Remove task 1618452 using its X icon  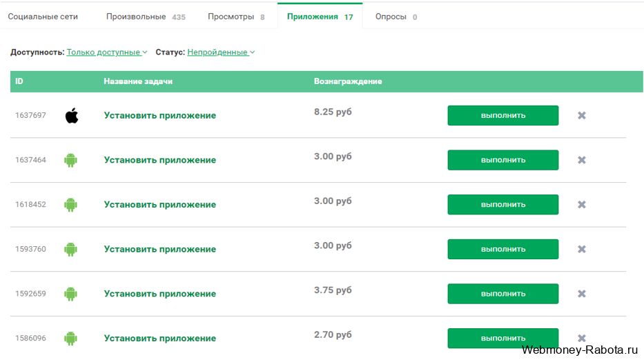click(582, 204)
